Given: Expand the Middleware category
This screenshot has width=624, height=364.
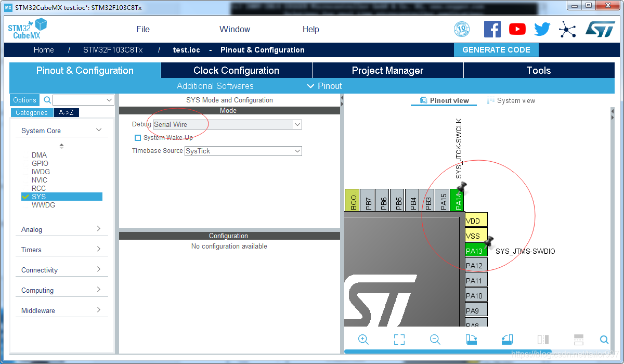Looking at the screenshot, I should click(x=99, y=310).
